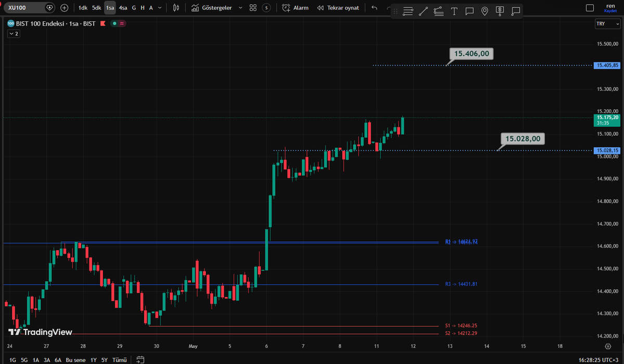The width and height of the screenshot is (624, 364).
Task: Click the 15.406,00 price label on chart
Action: point(471,53)
